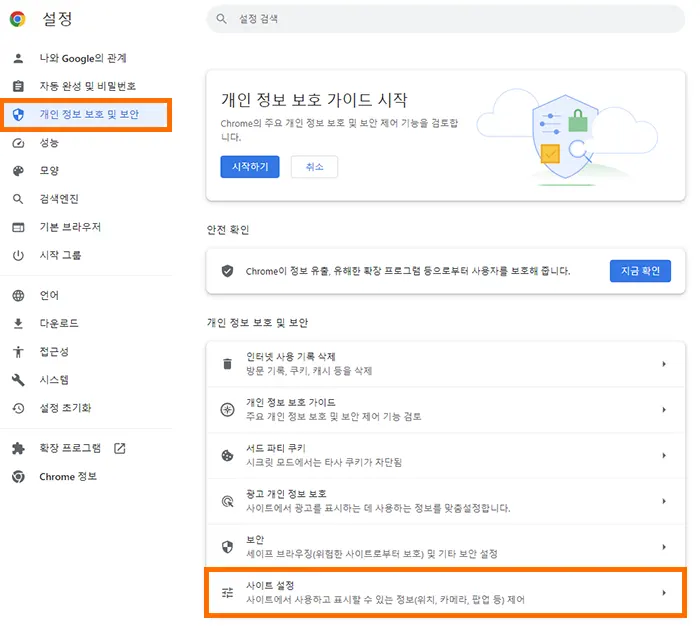Click the Chrome logo beside 설정
The width and height of the screenshot is (700, 635).
17,19
